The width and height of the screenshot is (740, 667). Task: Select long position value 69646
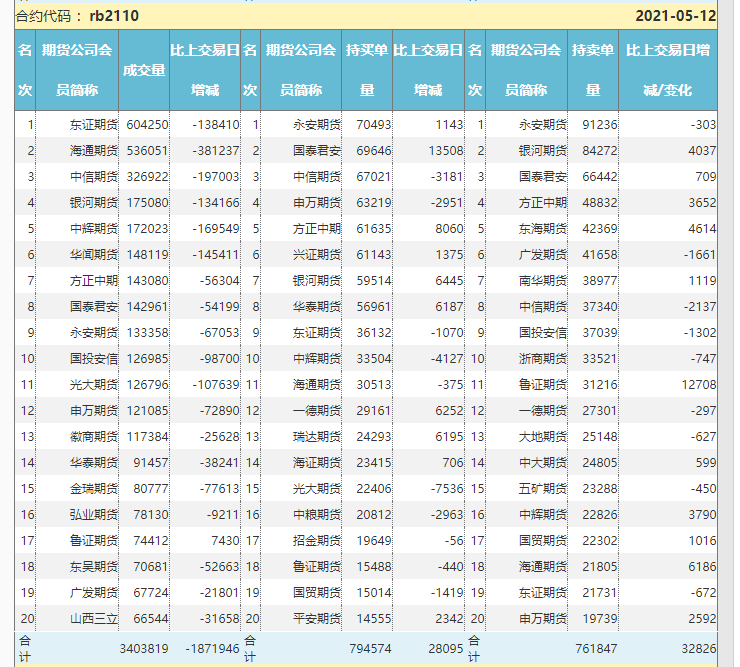(374, 151)
